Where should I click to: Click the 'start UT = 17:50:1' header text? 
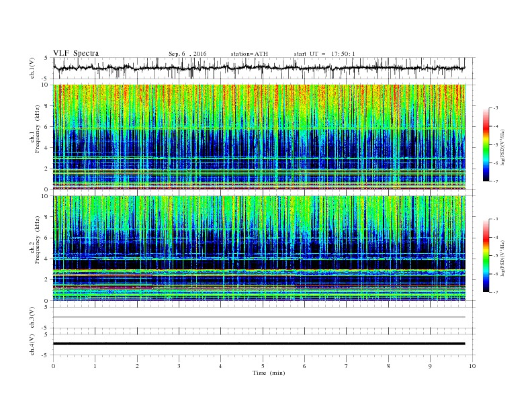tap(324, 54)
